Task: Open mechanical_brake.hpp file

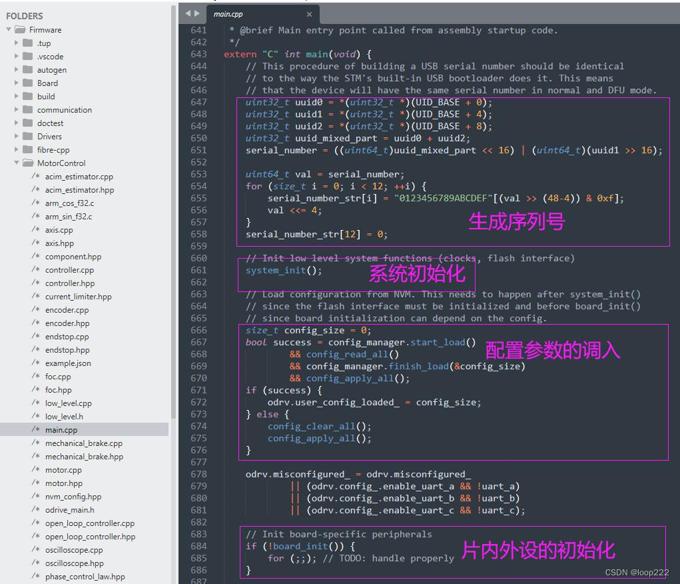Action: coord(84,457)
